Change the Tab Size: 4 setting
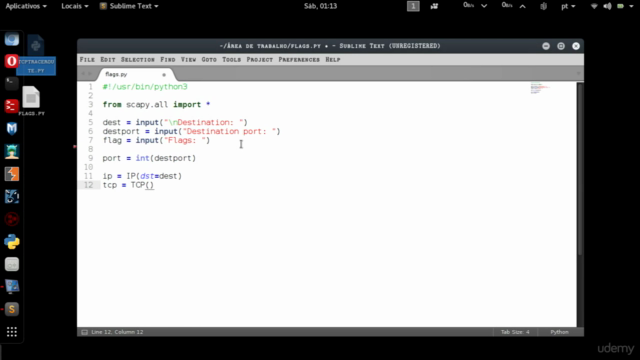 [x=515, y=332]
